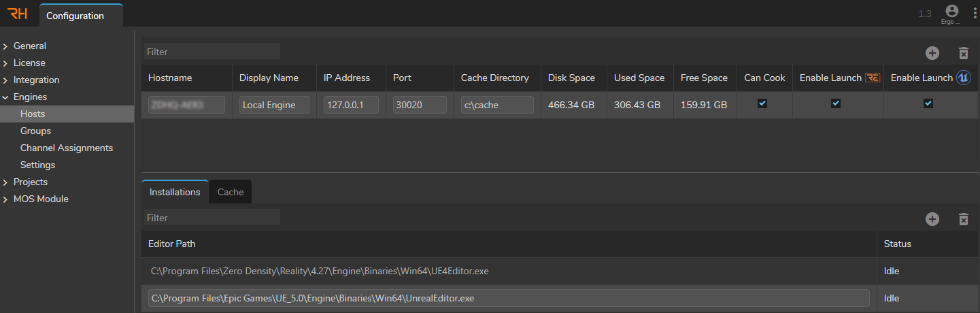
Task: Delete selected installation with trash icon
Action: click(963, 219)
